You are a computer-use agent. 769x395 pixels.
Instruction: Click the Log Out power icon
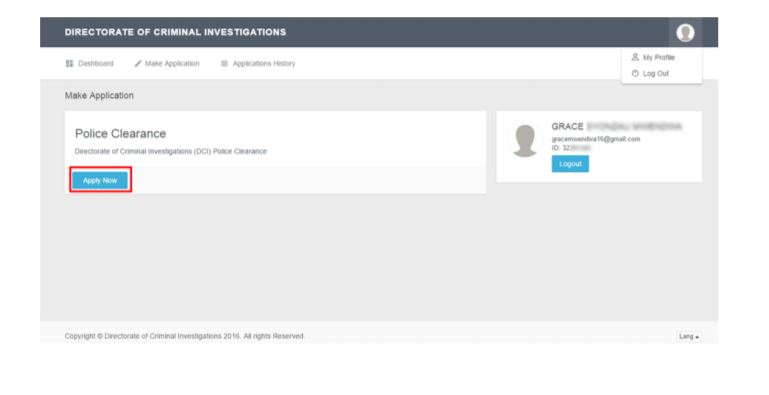(x=635, y=74)
